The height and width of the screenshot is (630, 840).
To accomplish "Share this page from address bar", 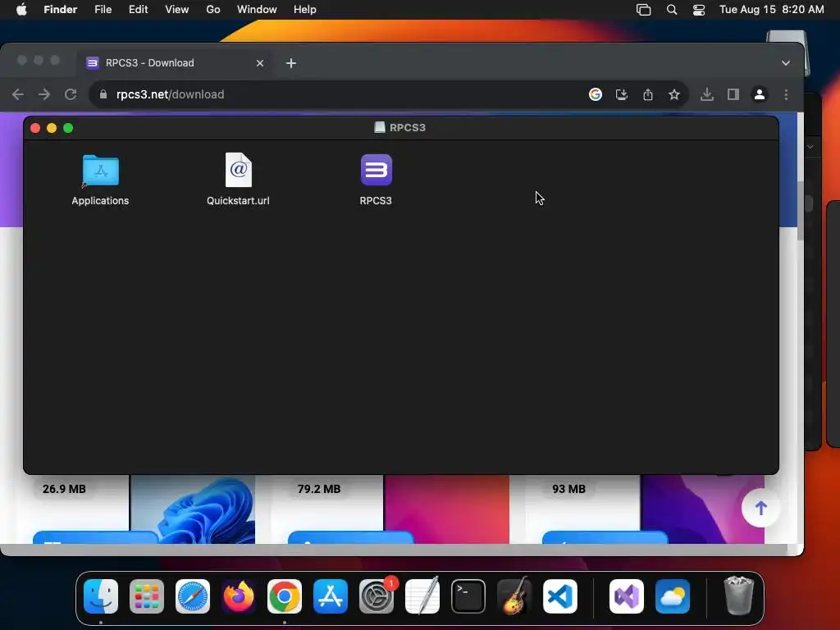I will pos(648,95).
